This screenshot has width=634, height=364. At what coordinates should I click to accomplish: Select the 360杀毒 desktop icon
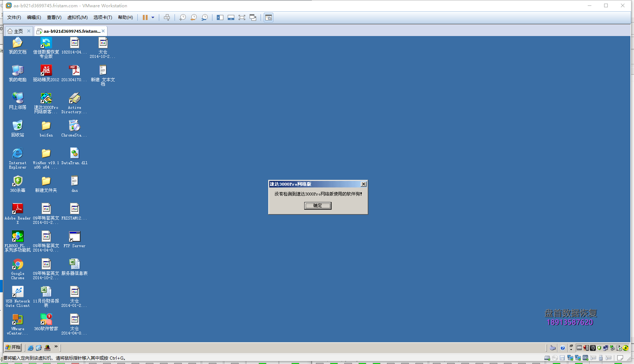(x=17, y=184)
